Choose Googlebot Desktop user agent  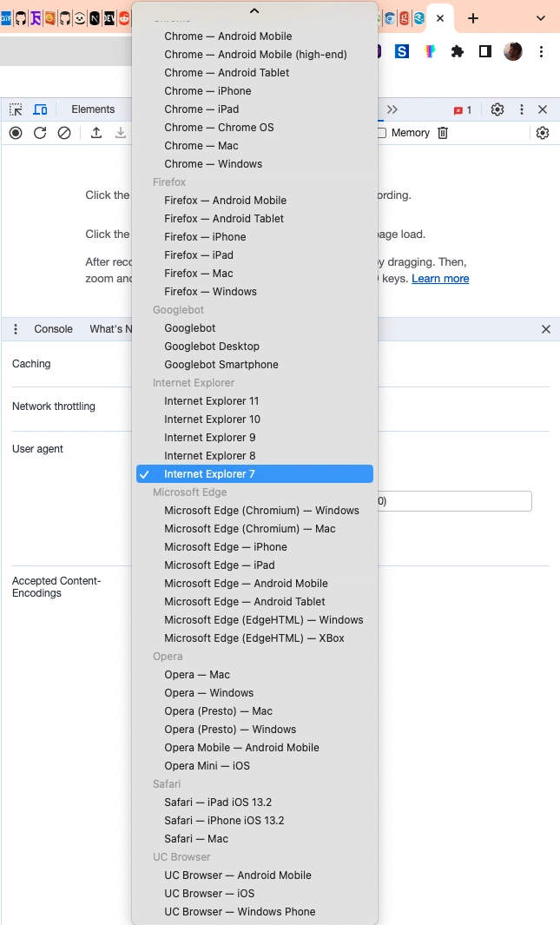pos(254,347)
